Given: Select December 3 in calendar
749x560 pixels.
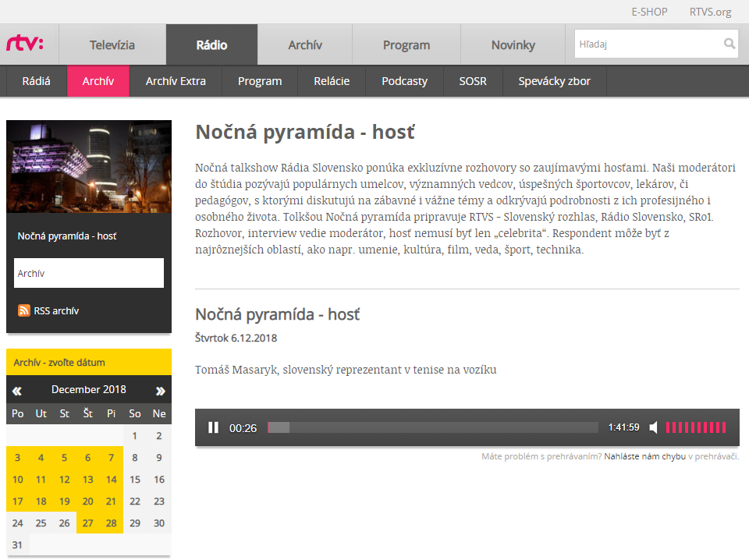Looking at the screenshot, I should pyautogui.click(x=18, y=457).
